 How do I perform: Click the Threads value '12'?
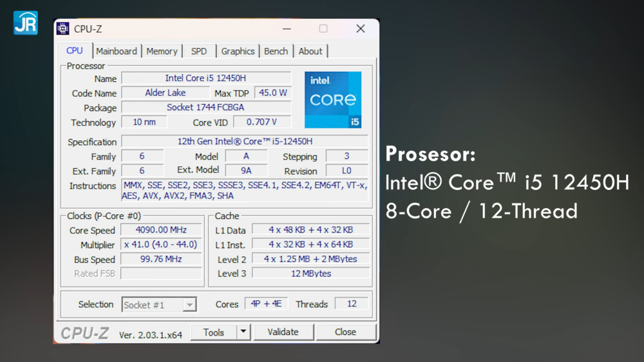[352, 303]
